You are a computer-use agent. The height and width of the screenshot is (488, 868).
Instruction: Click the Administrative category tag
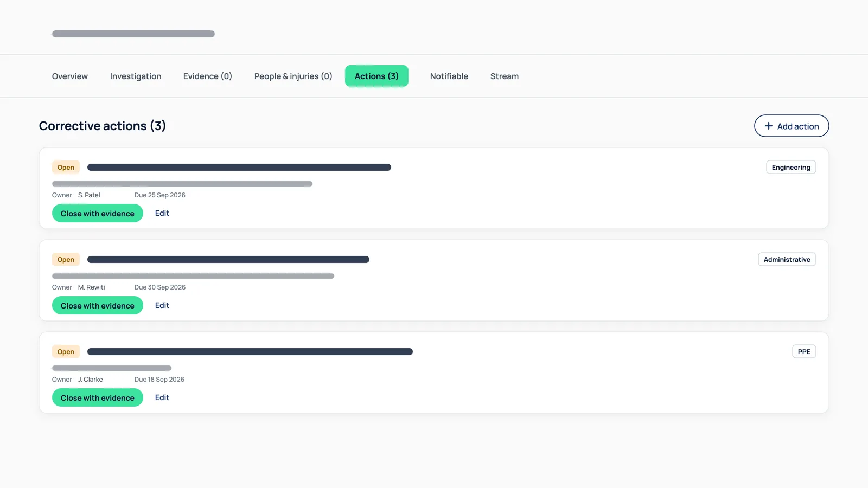(x=787, y=259)
